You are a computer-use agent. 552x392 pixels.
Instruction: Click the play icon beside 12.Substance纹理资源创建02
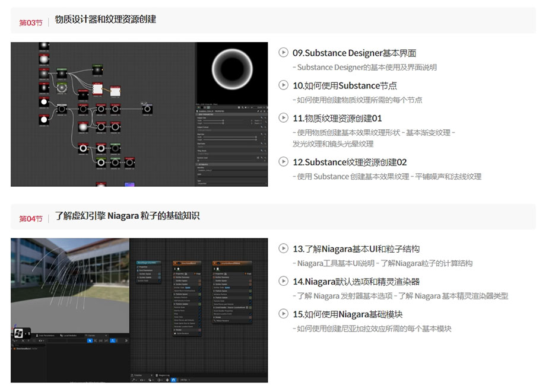[283, 162]
